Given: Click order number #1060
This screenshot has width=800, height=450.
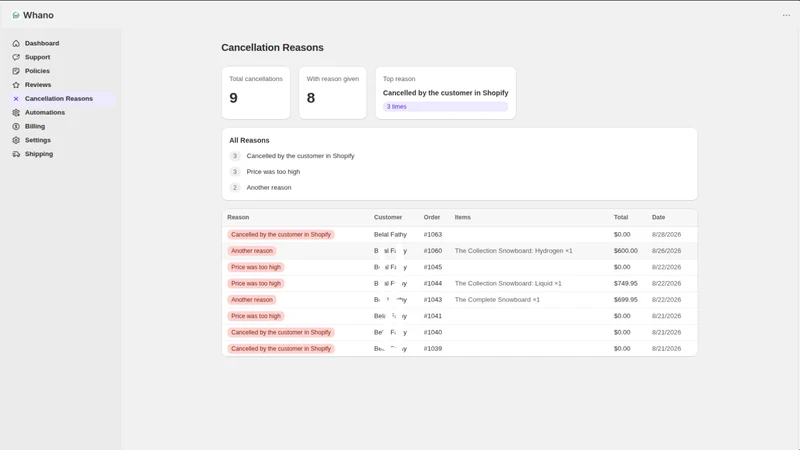Looking at the screenshot, I should (433, 251).
